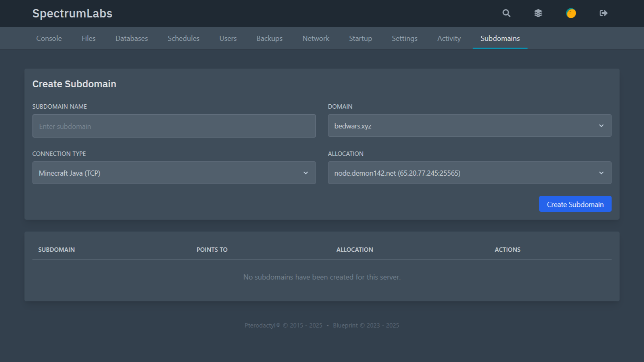This screenshot has height=362, width=644.
Task: Open the Network tab
Action: pos(315,38)
